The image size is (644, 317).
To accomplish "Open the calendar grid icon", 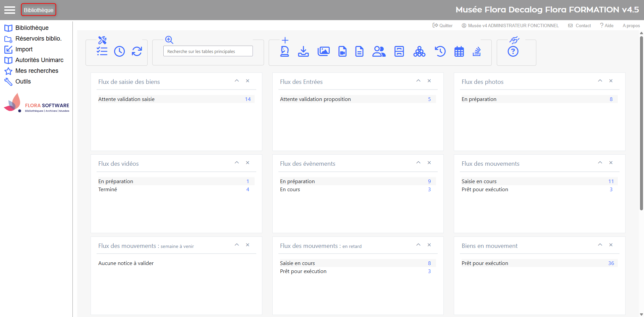I will point(459,52).
